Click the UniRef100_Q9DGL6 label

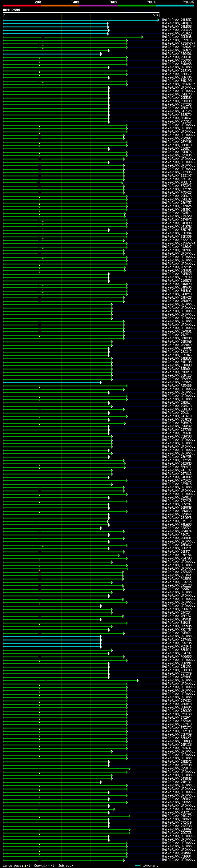click(177, 196)
